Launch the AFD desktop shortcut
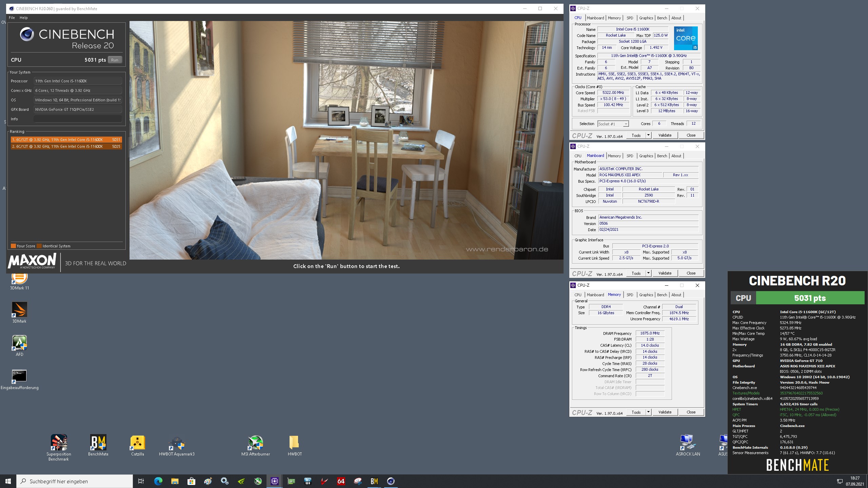 point(19,346)
